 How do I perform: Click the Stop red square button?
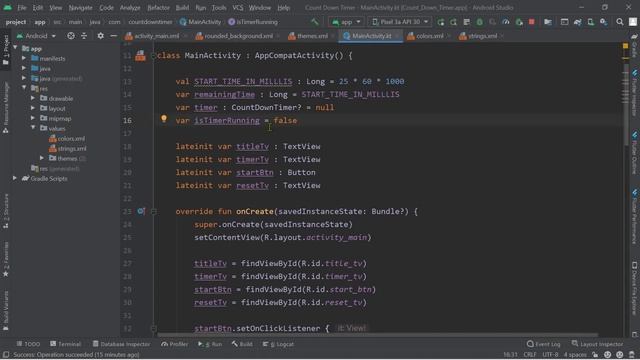531,22
